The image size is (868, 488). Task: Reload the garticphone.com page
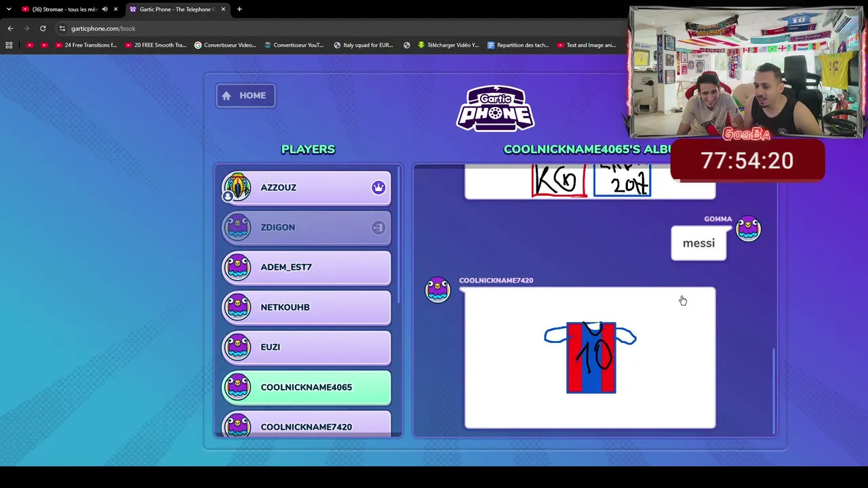coord(43,28)
